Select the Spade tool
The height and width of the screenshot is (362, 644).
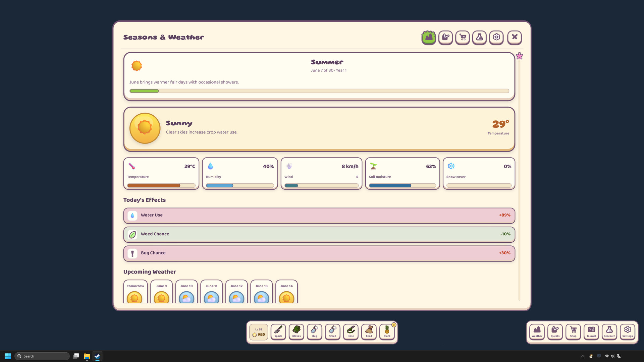[278, 332]
